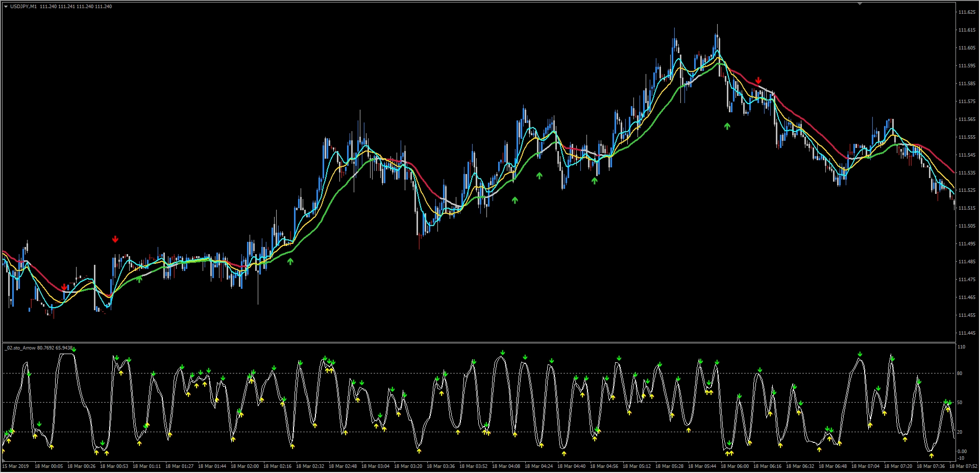Viewport: 980px width, 473px height.
Task: Select the rightmost green up arrow on price chart
Action: pos(727,126)
